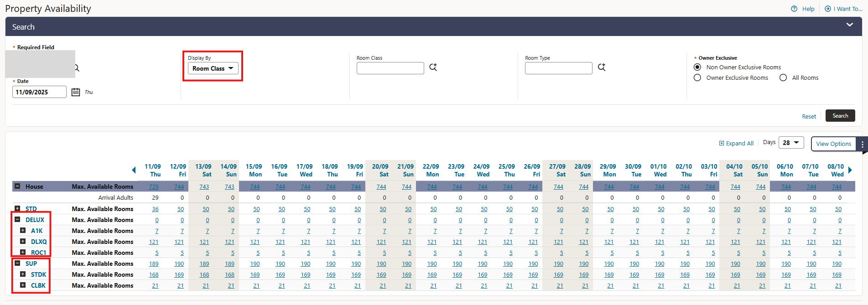Select the 22/09 Mon date column header

(431, 171)
